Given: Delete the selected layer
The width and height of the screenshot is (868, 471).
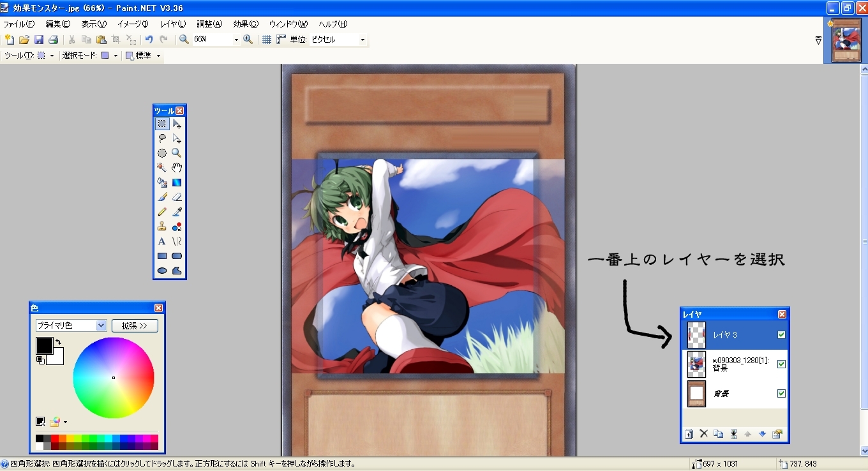Looking at the screenshot, I should coord(704,434).
